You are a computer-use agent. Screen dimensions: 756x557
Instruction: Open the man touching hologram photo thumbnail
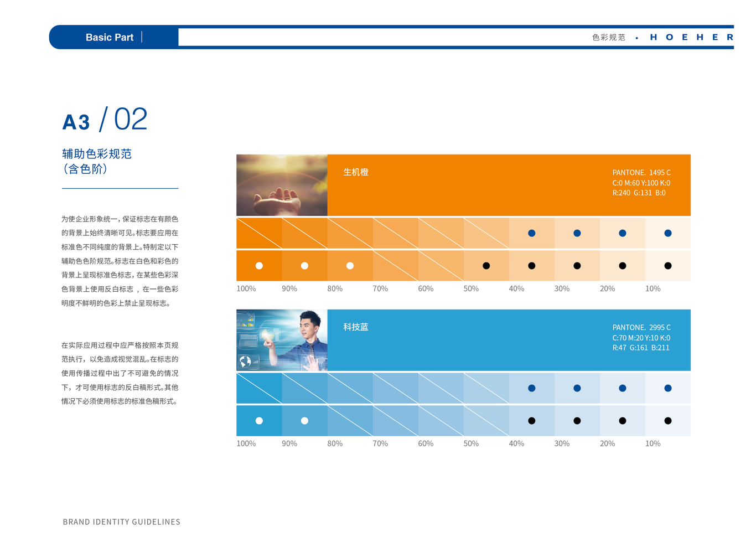tap(282, 340)
